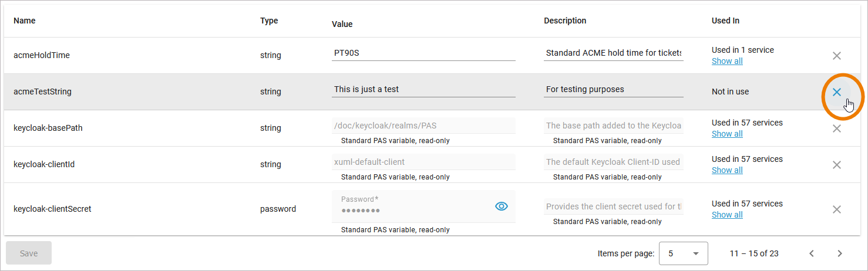This screenshot has width=868, height=271.
Task: Click the Used In column header
Action: click(x=725, y=21)
